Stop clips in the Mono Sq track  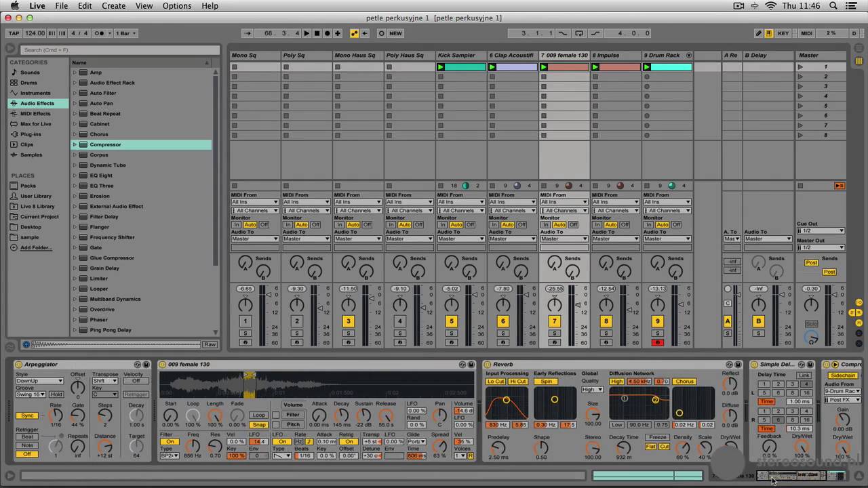234,186
